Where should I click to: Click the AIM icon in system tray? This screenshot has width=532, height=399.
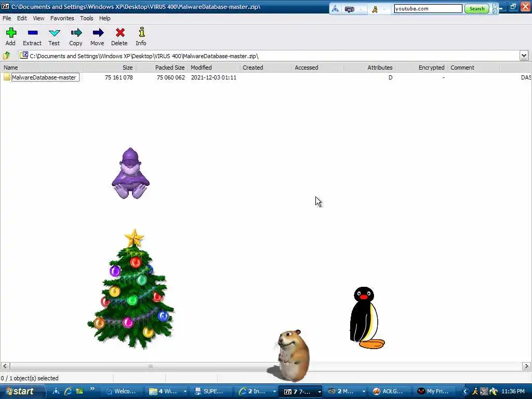pos(475,391)
